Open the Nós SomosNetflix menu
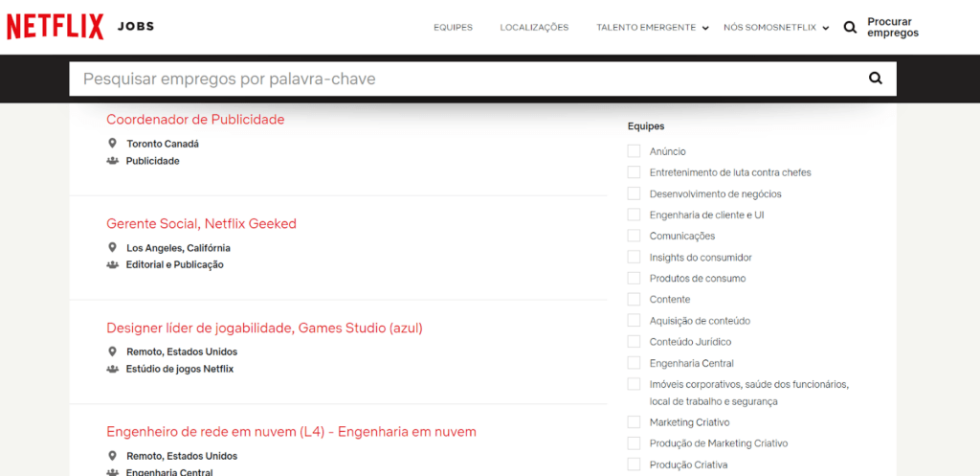 click(770, 28)
